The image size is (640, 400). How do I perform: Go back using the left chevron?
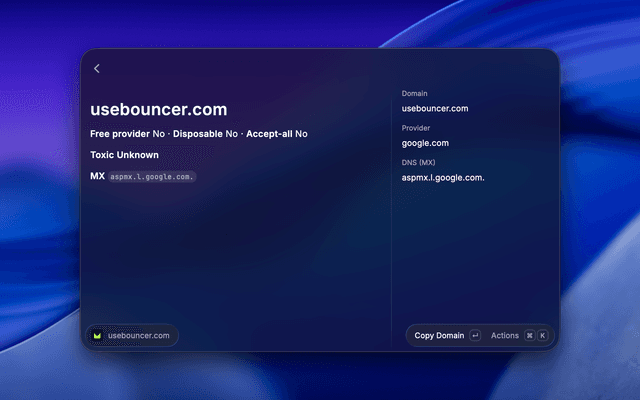tap(97, 69)
